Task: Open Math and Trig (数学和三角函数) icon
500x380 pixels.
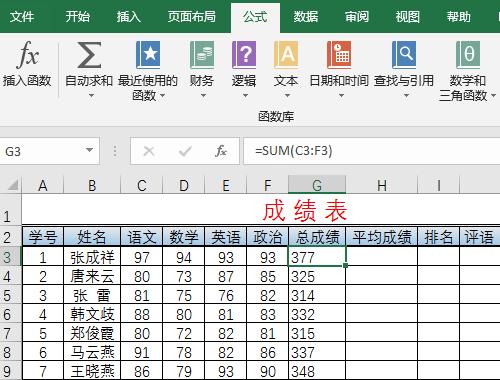Action: pyautogui.click(x=468, y=54)
